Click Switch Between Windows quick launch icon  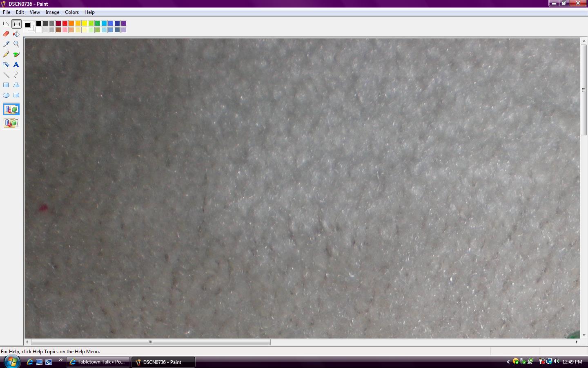49,362
